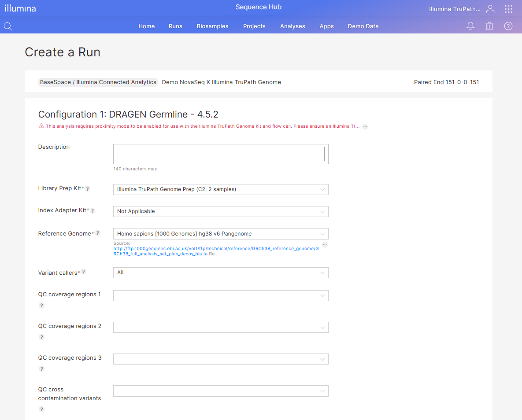522x420 pixels.
Task: Open the notifications bell
Action: click(x=470, y=26)
